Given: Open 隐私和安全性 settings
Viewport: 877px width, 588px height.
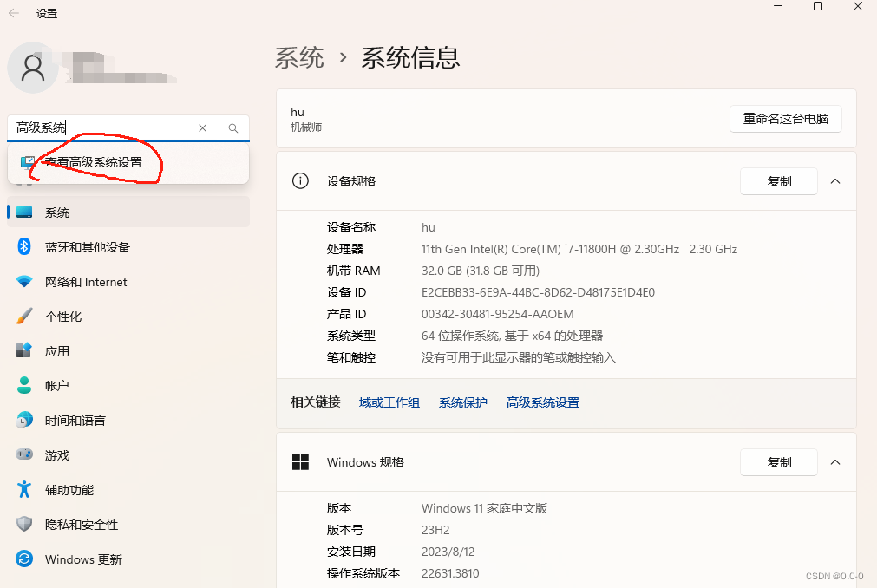Looking at the screenshot, I should (x=128, y=524).
